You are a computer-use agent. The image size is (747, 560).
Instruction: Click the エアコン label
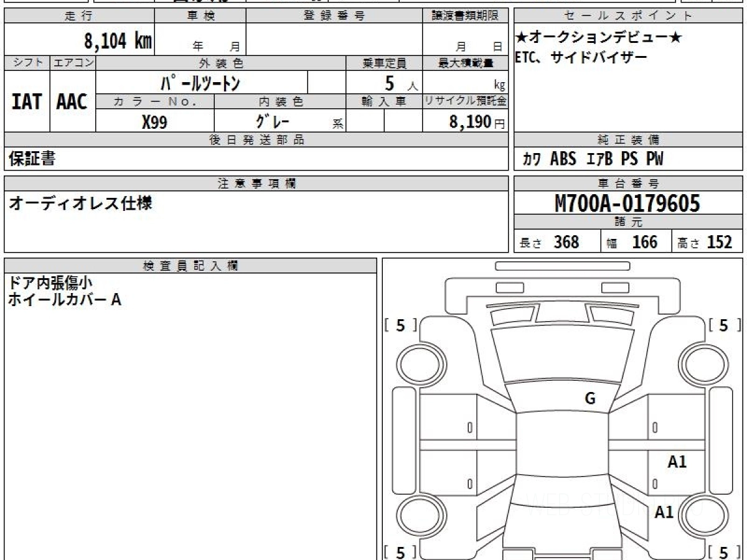click(73, 63)
